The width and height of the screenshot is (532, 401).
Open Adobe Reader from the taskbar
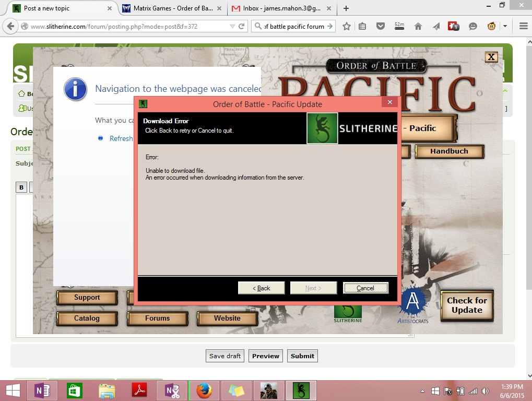pyautogui.click(x=139, y=390)
